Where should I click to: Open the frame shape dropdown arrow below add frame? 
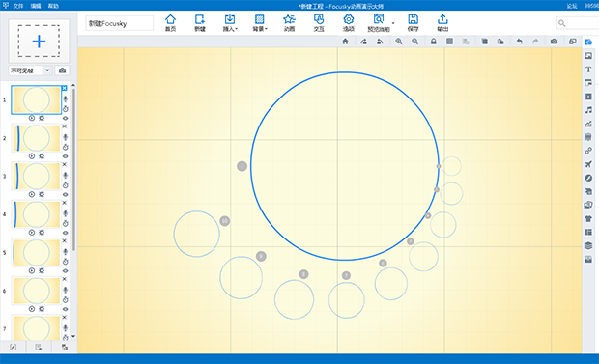click(x=47, y=70)
